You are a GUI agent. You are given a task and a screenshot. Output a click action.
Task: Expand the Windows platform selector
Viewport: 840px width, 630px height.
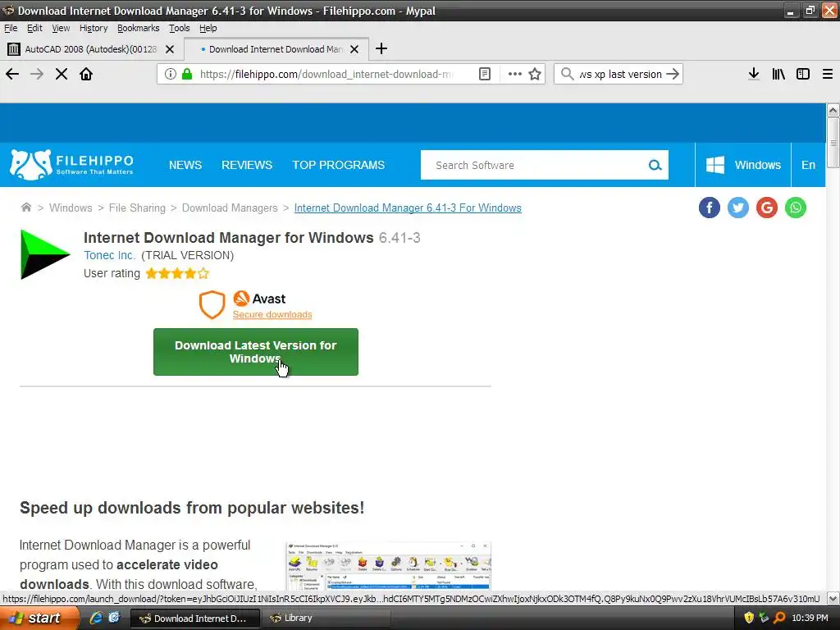coord(743,165)
